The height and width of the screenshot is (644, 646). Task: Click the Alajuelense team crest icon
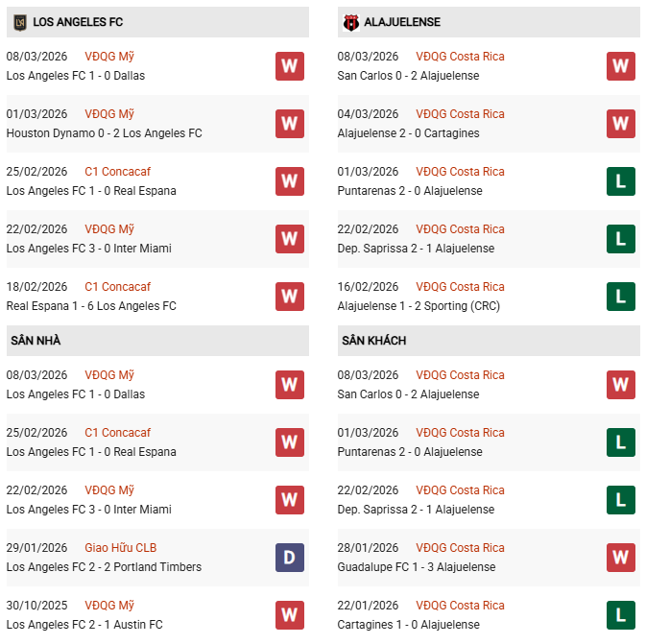pos(350,21)
